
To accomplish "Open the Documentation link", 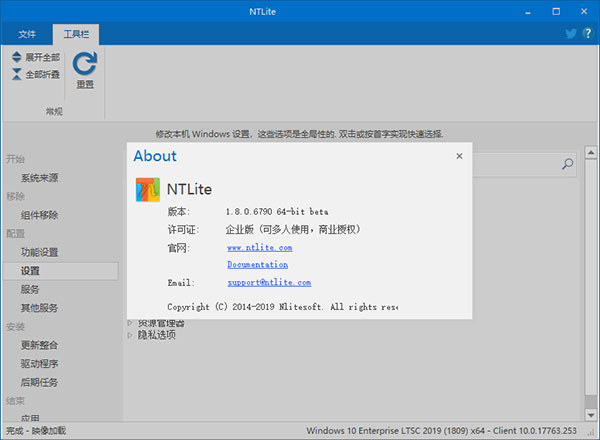I will tap(257, 265).
